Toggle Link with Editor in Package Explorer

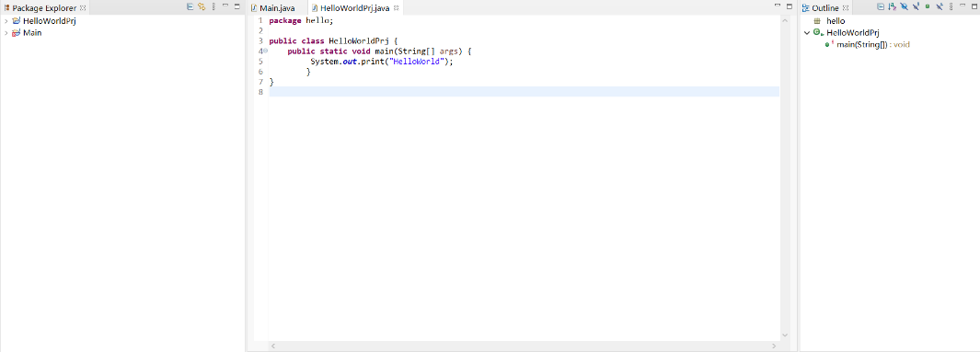(202, 6)
